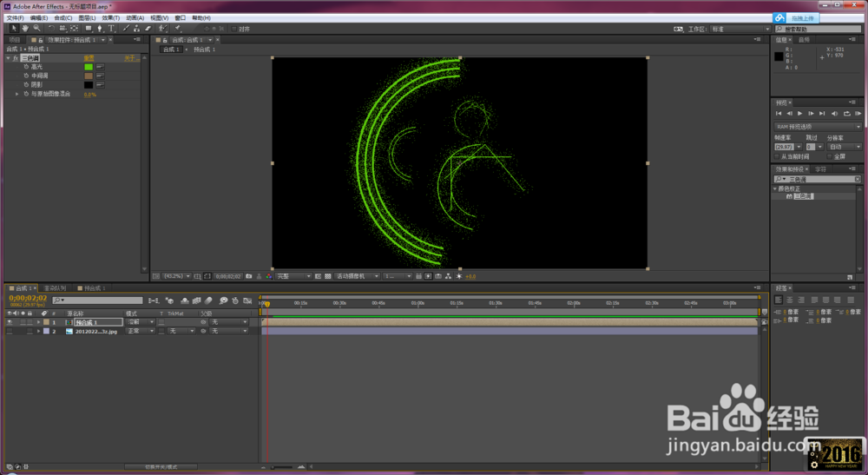Expand 与原始图像混合 property triangle
The height and width of the screenshot is (475, 868).
pos(17,94)
